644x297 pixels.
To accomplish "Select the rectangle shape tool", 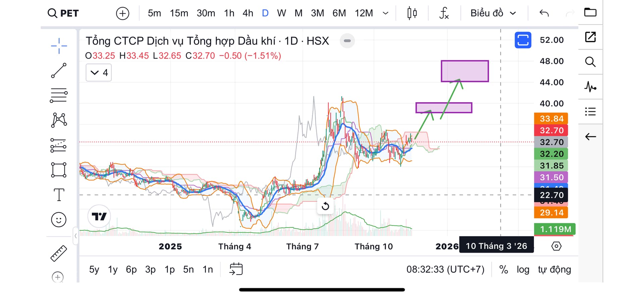I will (x=59, y=170).
